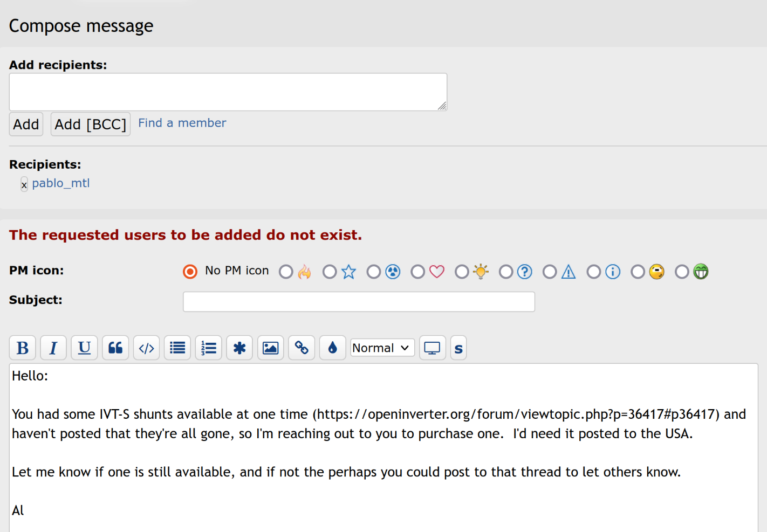The width and height of the screenshot is (767, 532).
Task: Click the underline formatting button
Action: [84, 348]
